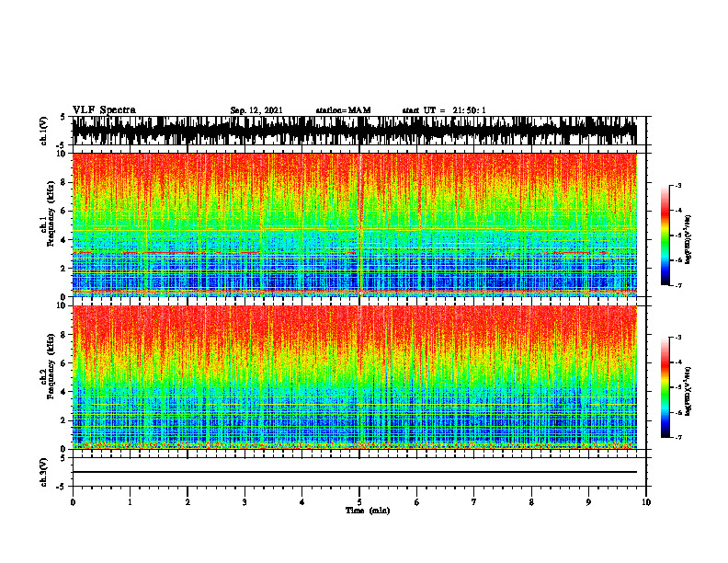Click the "-3" tick on ch.1 colorbar
The height and width of the screenshot is (563, 728).
678,185
